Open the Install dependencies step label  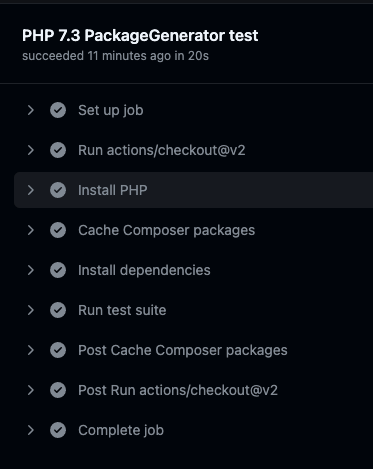click(x=144, y=270)
